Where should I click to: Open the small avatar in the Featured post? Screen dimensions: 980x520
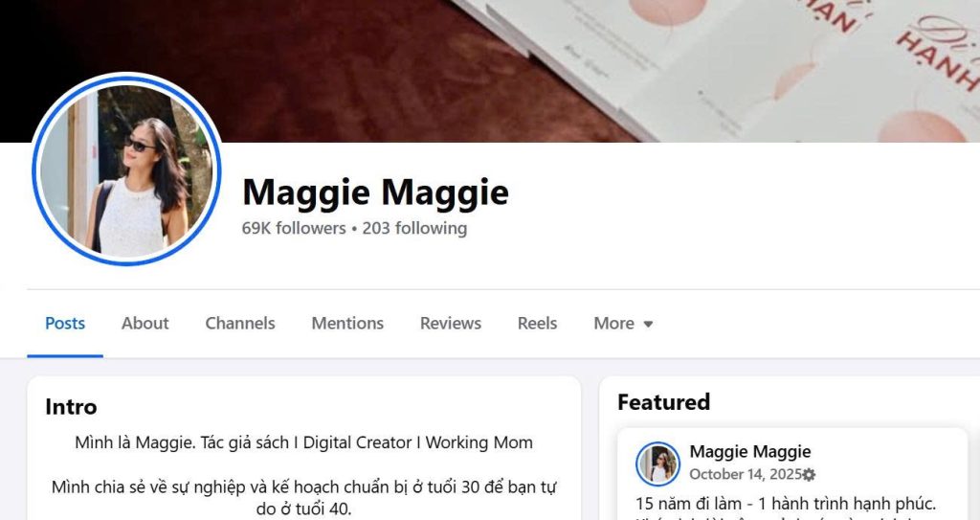tap(657, 463)
